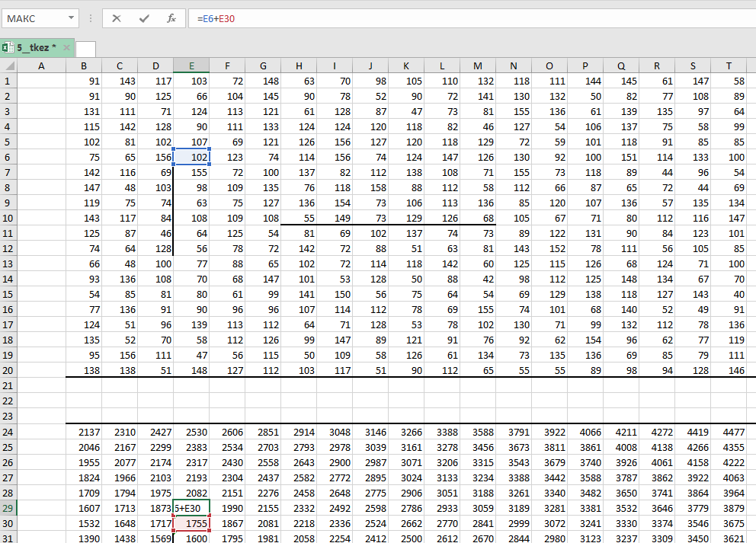The width and height of the screenshot is (756, 543).
Task: Click the Select All corner triangle
Action: tap(8, 66)
